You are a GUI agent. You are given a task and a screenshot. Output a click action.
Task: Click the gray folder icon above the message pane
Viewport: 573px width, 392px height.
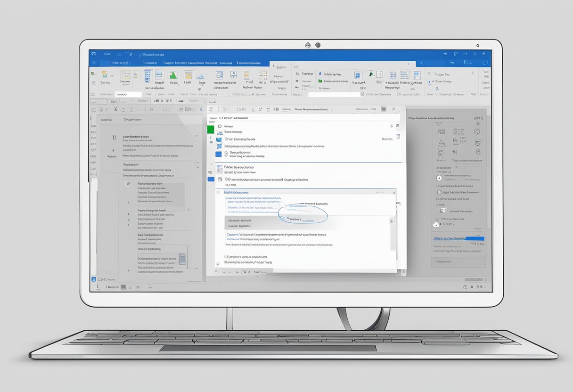click(x=384, y=109)
